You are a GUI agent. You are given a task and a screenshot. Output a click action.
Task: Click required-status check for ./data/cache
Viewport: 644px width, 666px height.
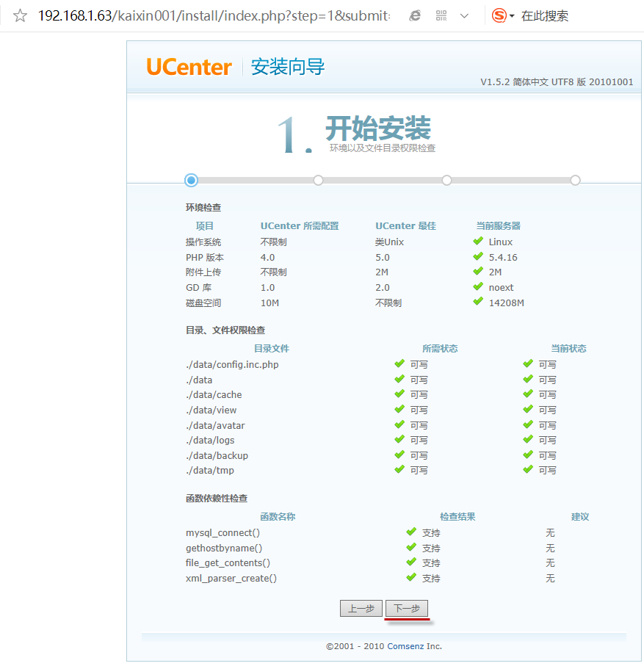tap(399, 394)
